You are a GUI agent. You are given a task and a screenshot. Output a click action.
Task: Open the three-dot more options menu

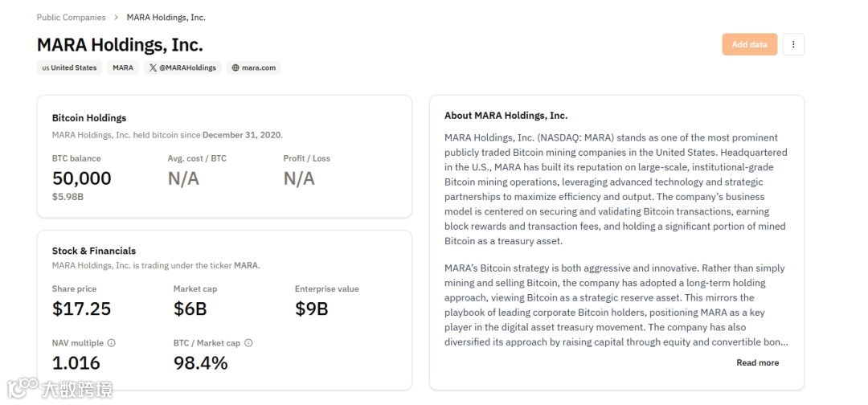point(793,45)
